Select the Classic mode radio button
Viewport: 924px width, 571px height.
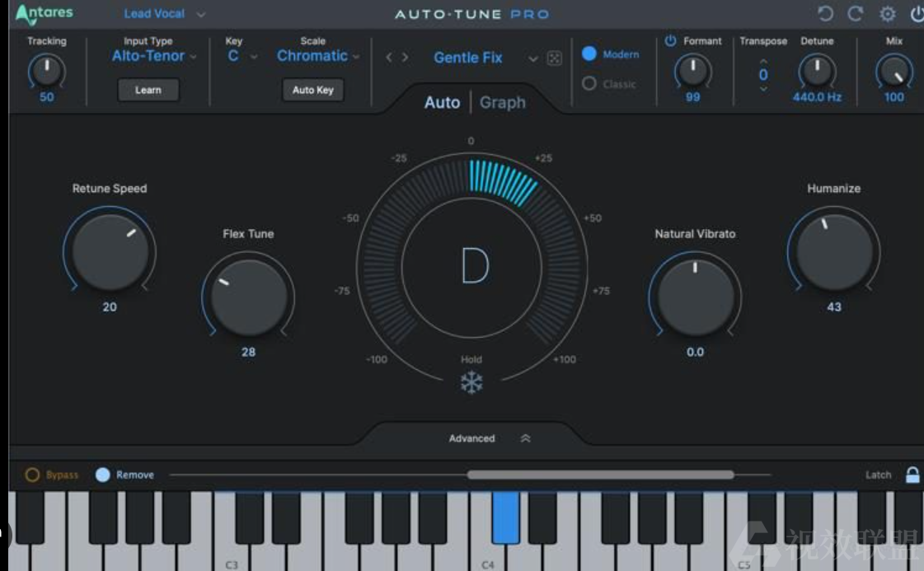click(x=589, y=84)
